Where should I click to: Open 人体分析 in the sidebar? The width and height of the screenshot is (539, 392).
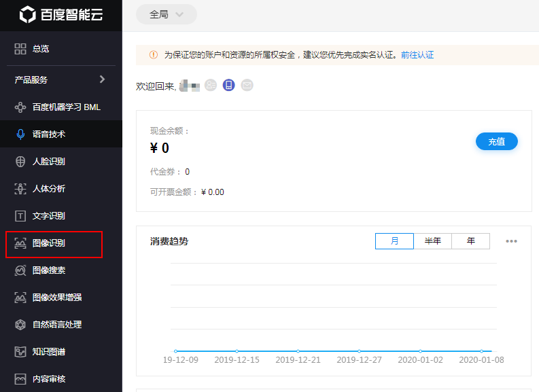[61, 189]
